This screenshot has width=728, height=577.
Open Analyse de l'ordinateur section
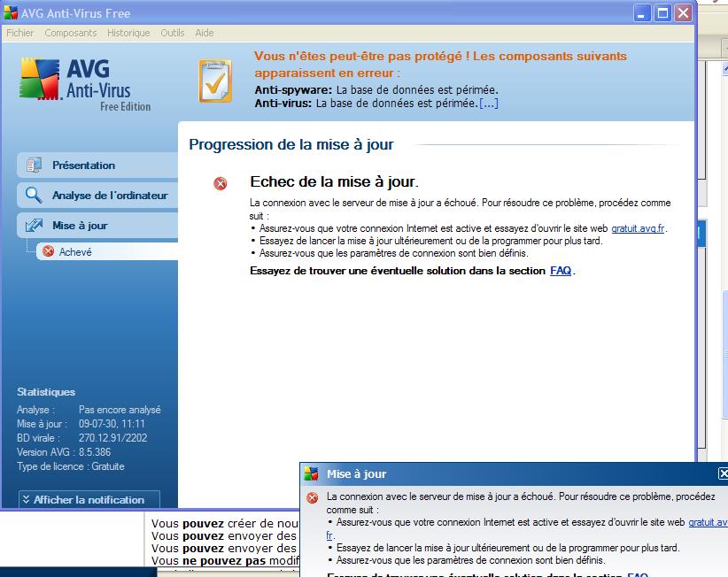pos(97,196)
